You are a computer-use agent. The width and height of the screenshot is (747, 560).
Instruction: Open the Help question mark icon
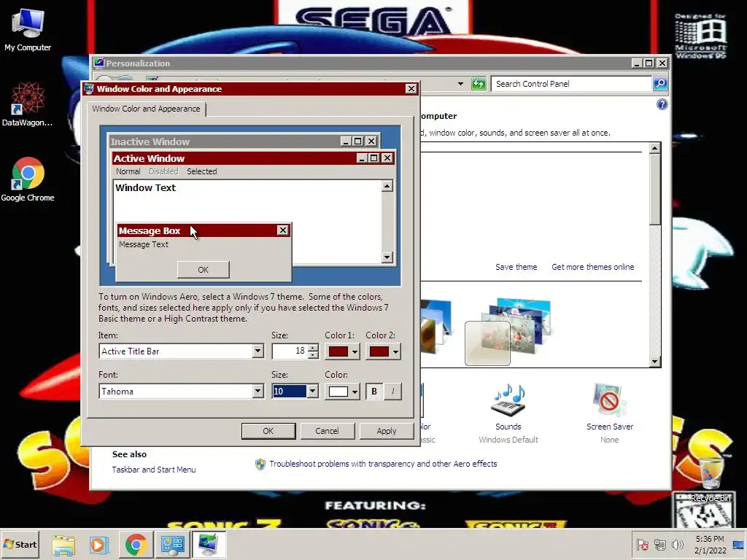[x=662, y=104]
